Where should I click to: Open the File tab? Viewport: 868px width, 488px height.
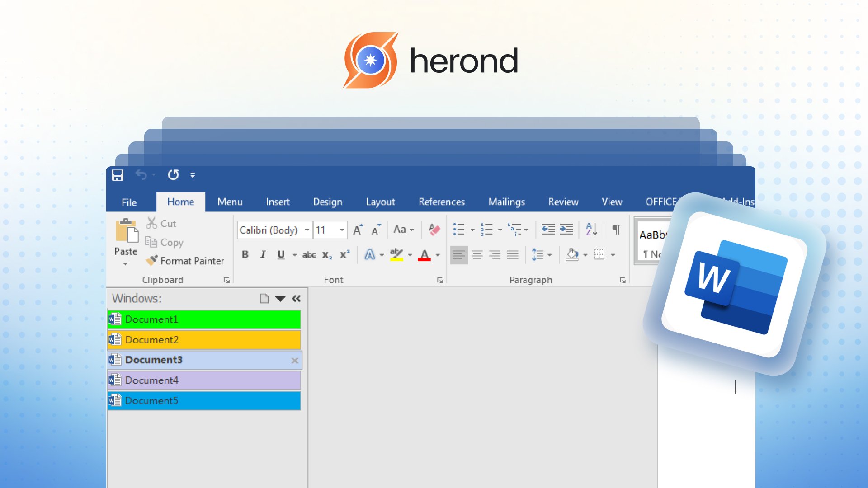[129, 202]
